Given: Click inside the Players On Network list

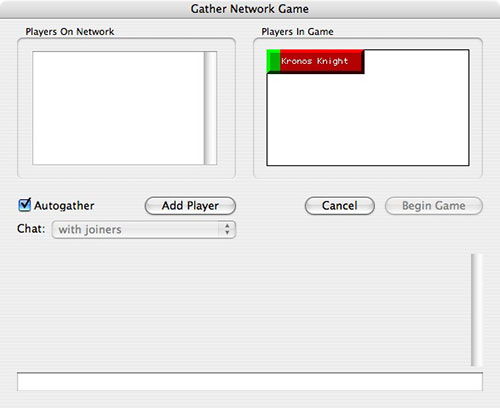Looking at the screenshot, I should tap(118, 108).
